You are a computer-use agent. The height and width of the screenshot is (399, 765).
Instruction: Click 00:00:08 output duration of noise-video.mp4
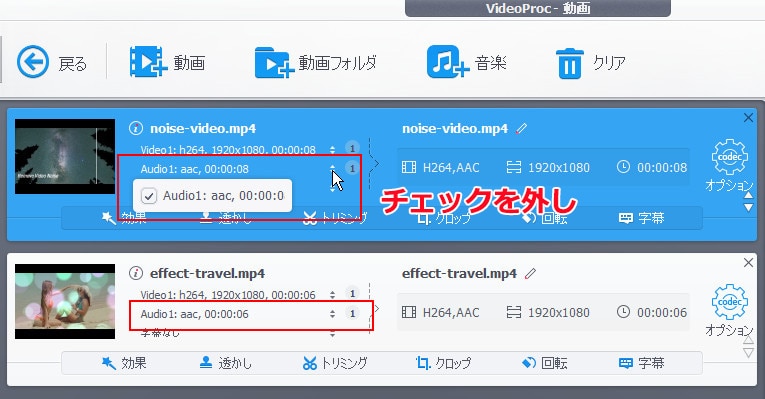(652, 167)
